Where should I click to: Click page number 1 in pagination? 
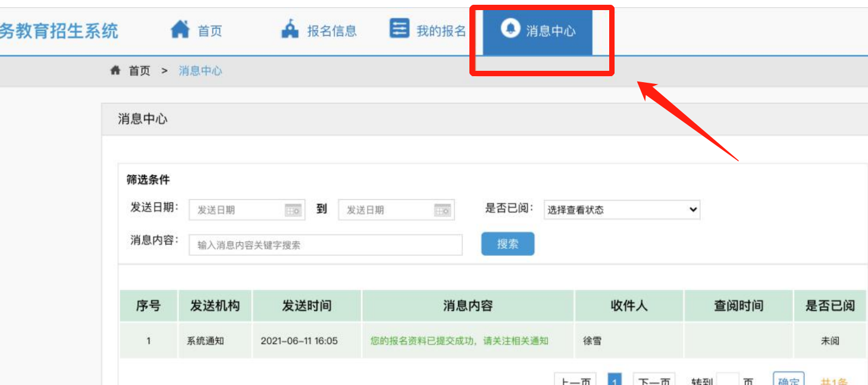pos(615,380)
